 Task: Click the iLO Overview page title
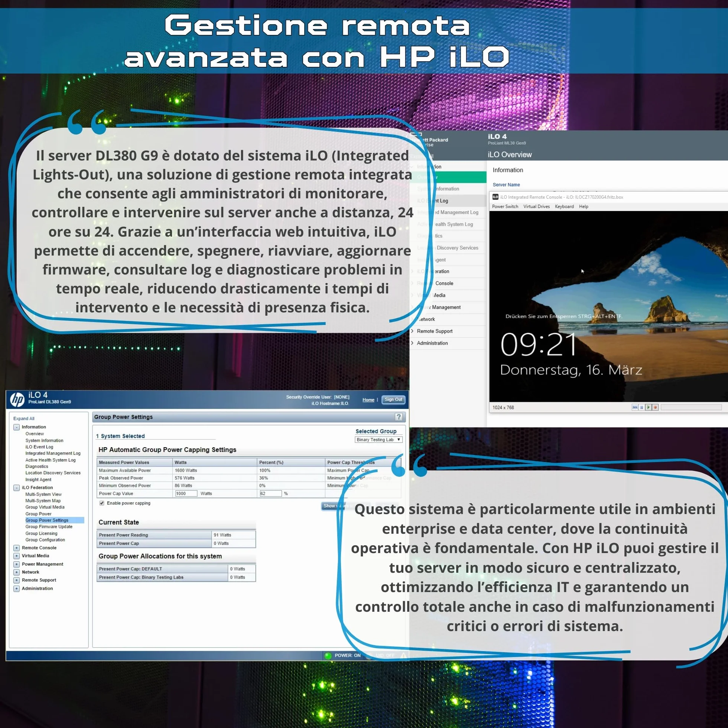[510, 155]
